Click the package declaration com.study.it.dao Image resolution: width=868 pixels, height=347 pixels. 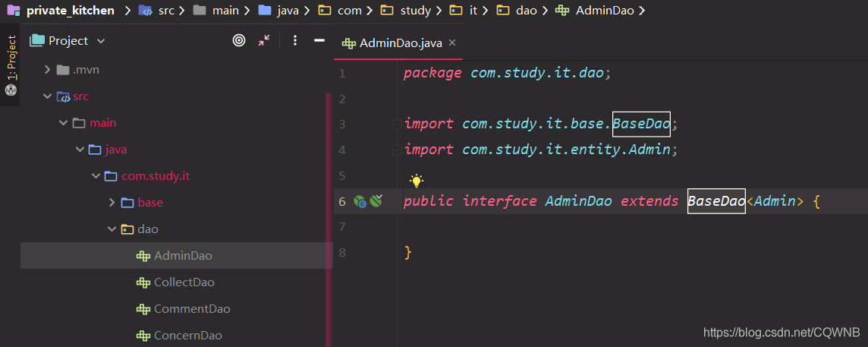[x=537, y=73]
